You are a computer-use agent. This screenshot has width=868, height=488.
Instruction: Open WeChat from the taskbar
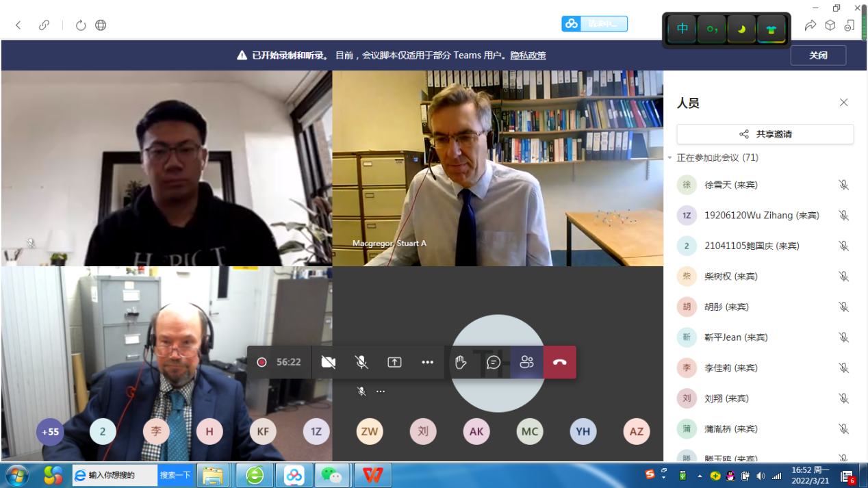click(x=332, y=475)
